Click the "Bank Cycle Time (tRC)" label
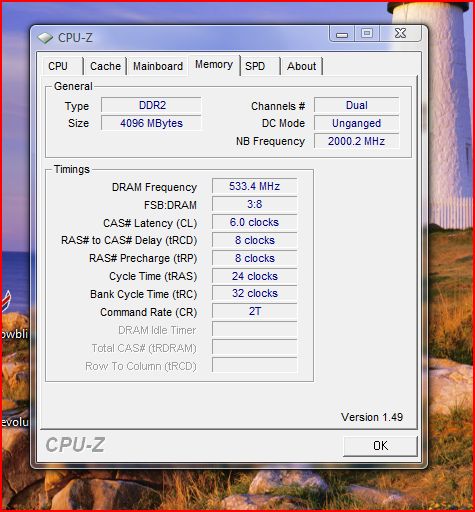This screenshot has width=475, height=512. point(143,294)
